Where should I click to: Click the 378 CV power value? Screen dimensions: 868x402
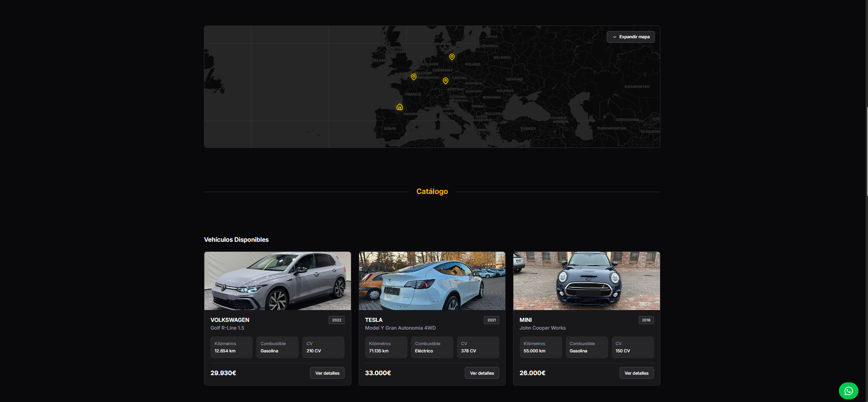(x=468, y=351)
